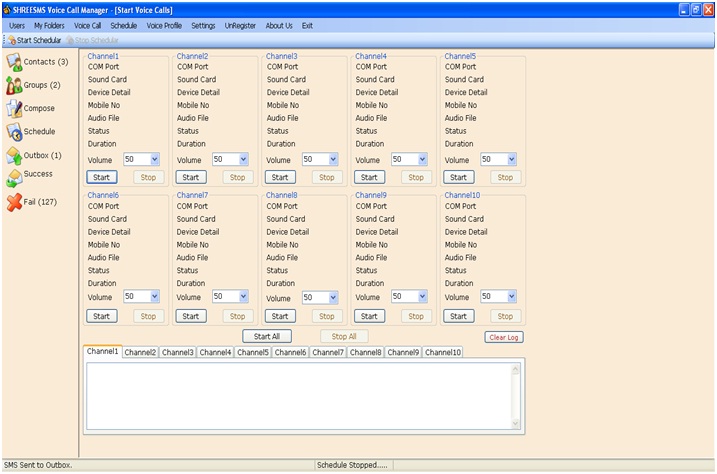
Task: Switch to the Channel10 log tab
Action: pyautogui.click(x=443, y=352)
